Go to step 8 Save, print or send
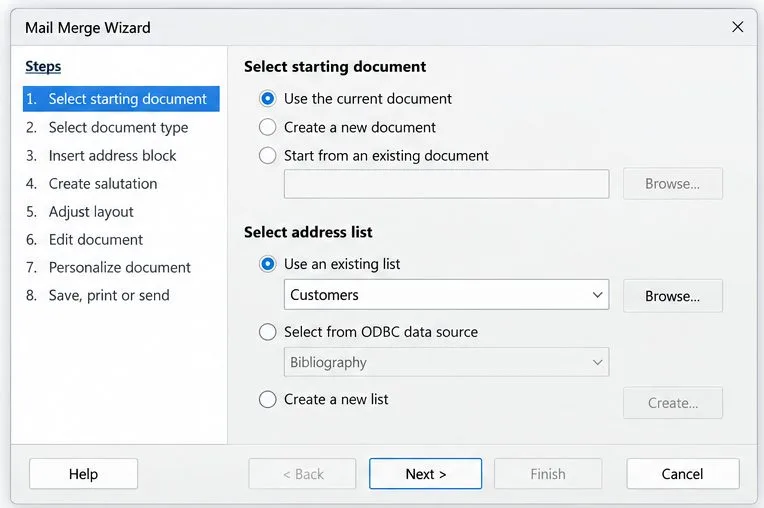 (x=97, y=296)
